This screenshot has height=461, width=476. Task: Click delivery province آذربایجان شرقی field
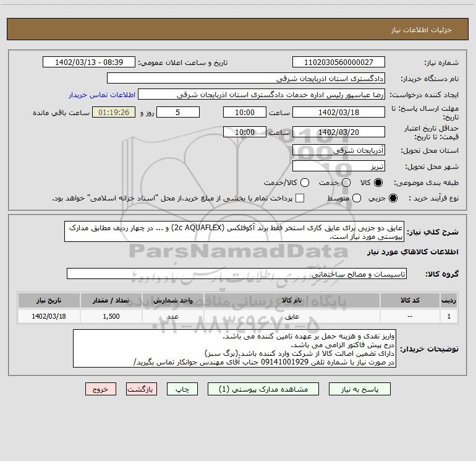[x=339, y=150]
